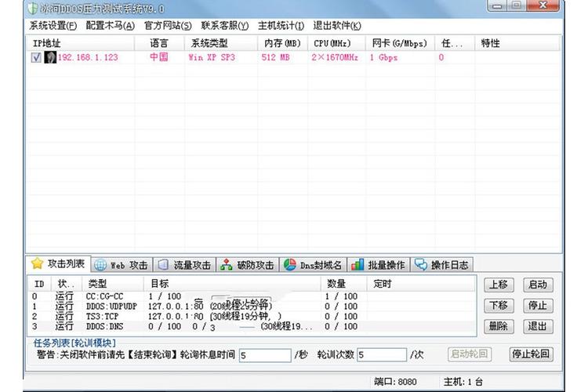This screenshot has width=588, height=392.
Task: Open the 配置木马(A) menu
Action: pyautogui.click(x=110, y=25)
